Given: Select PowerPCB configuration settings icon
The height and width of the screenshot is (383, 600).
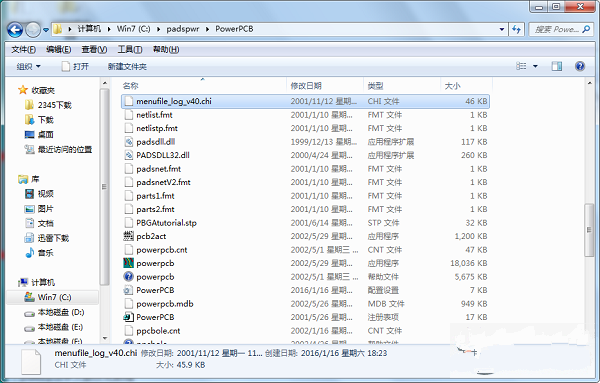Looking at the screenshot, I should (x=129, y=290).
